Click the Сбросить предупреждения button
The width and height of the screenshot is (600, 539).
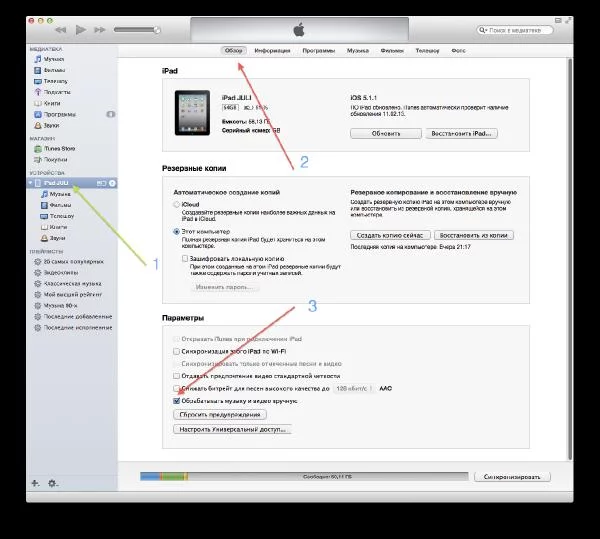220,415
